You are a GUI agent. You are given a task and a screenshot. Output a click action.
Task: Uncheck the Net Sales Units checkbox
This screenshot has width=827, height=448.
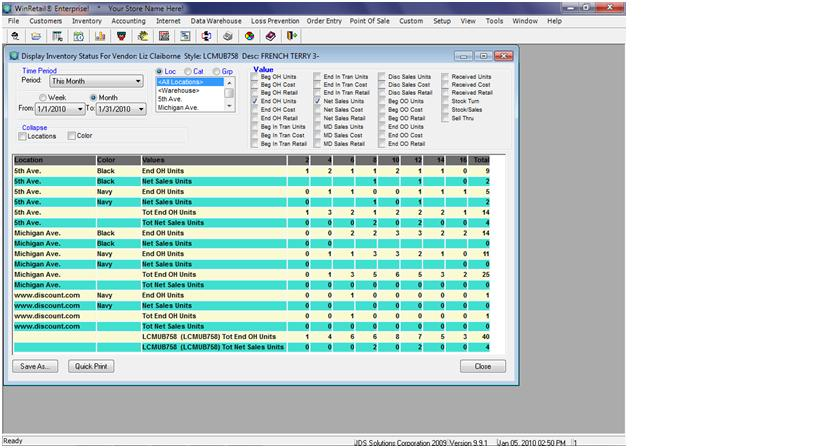click(316, 102)
